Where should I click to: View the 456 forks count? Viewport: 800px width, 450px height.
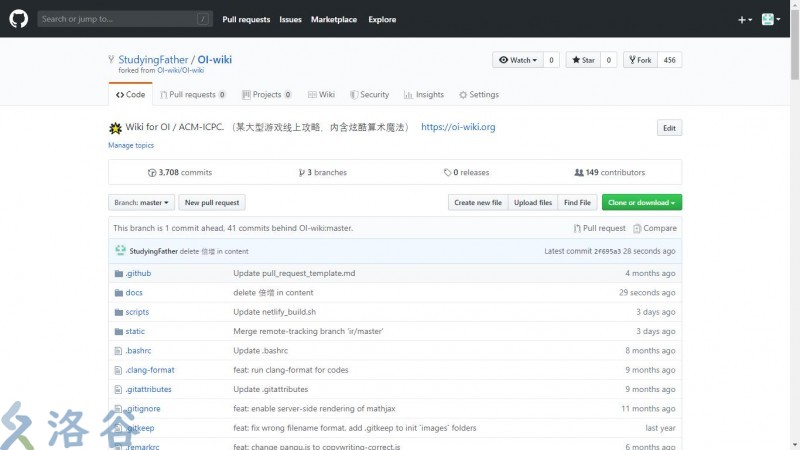tap(669, 60)
